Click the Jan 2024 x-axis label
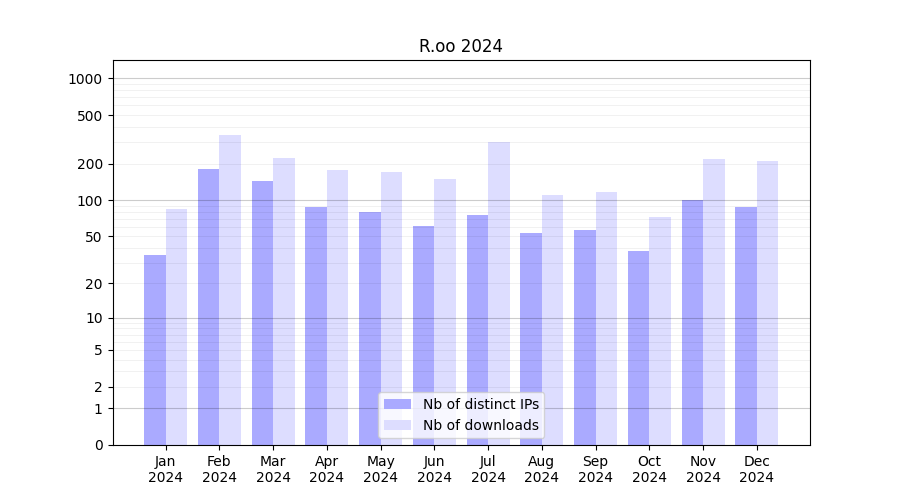Screen dimensions: 900x500 pyautogui.click(x=166, y=469)
